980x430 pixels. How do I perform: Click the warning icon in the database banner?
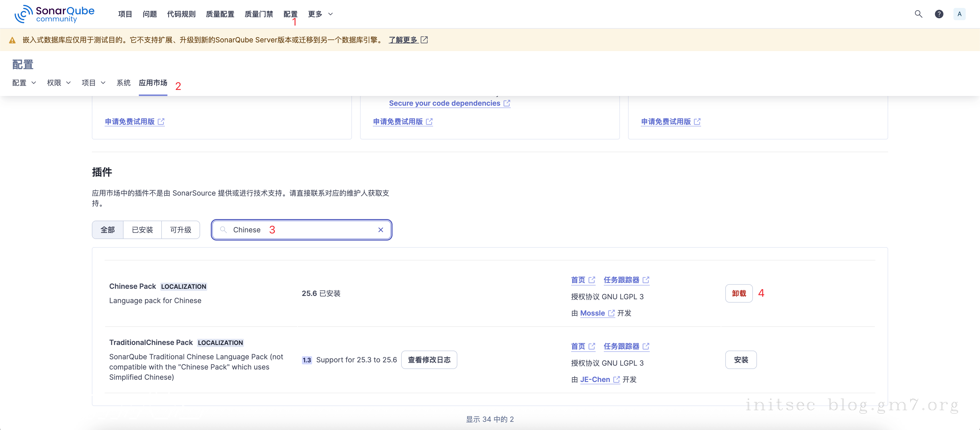pos(13,40)
